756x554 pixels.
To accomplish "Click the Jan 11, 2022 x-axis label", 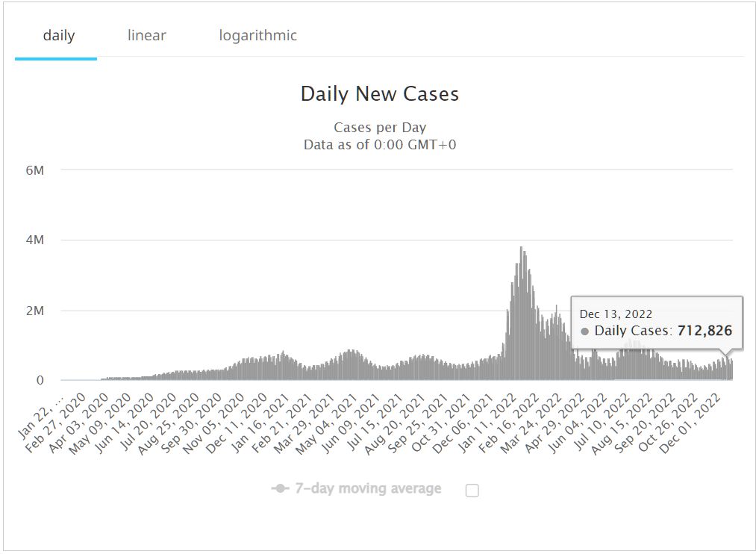I will (491, 415).
